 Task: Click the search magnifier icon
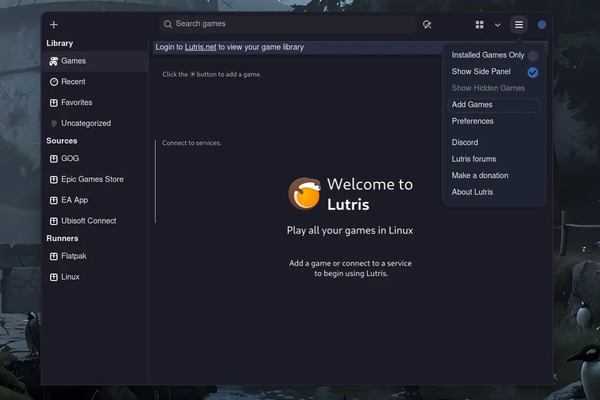pos(168,24)
